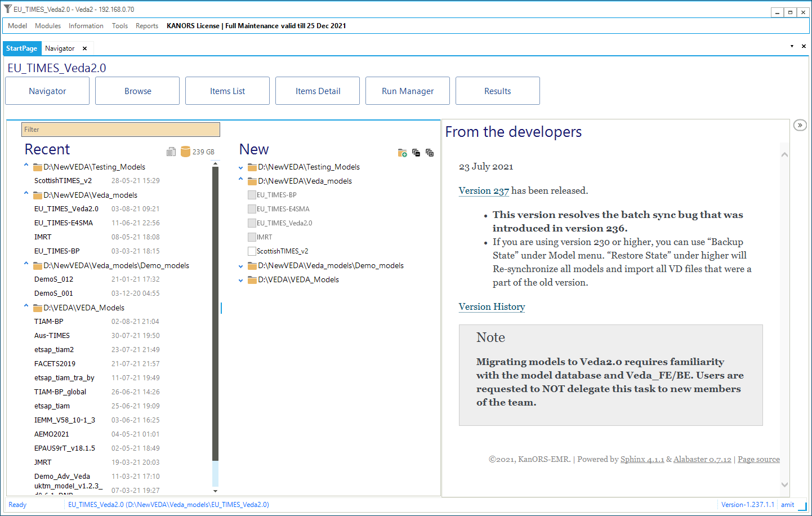Launch the Run Manager button
This screenshot has height=516, width=812.
pos(408,91)
